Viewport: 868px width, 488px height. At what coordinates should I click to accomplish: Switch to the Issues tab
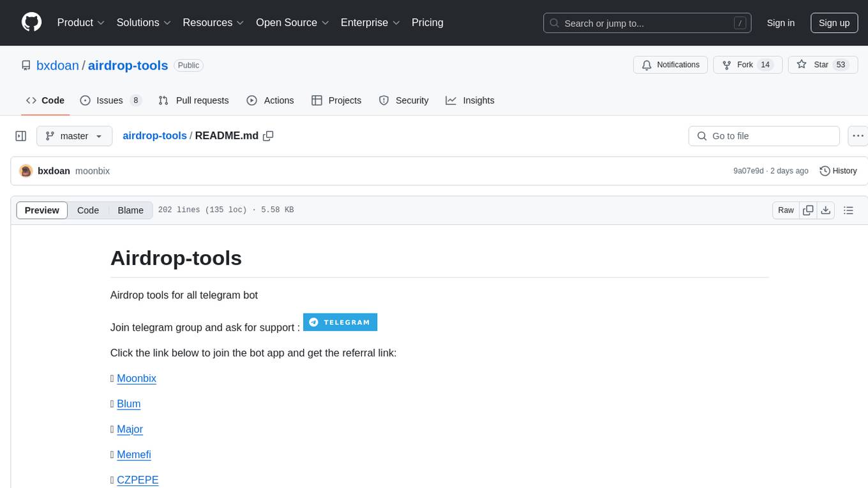[x=110, y=100]
